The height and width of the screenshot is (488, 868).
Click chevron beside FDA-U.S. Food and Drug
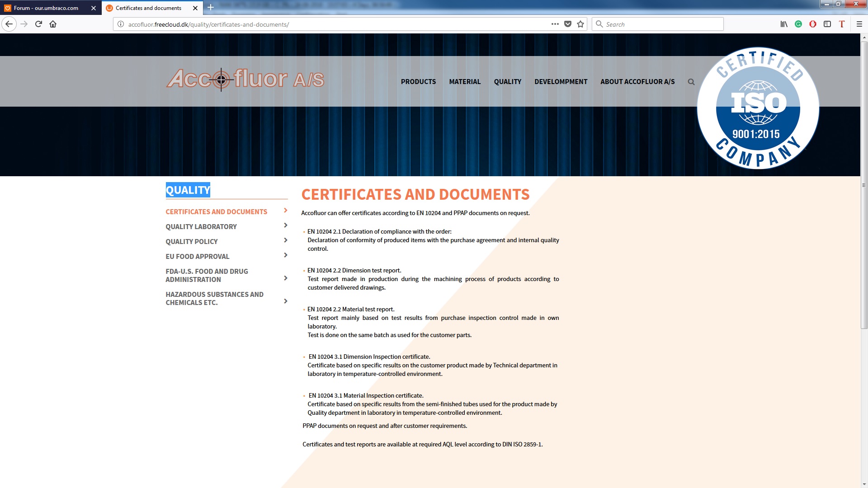click(285, 278)
